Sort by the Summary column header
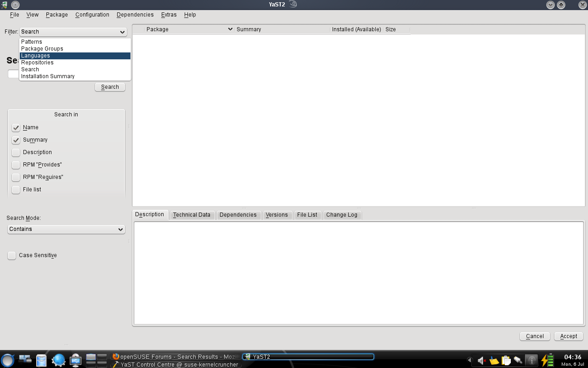 [283, 29]
